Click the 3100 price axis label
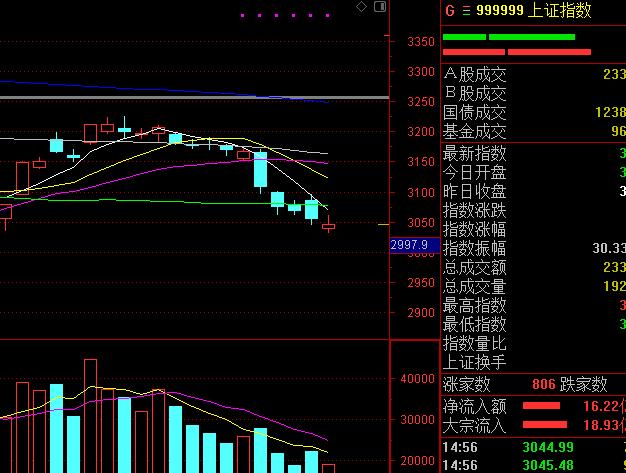Viewport: 626px width, 473px height. pyautogui.click(x=421, y=192)
